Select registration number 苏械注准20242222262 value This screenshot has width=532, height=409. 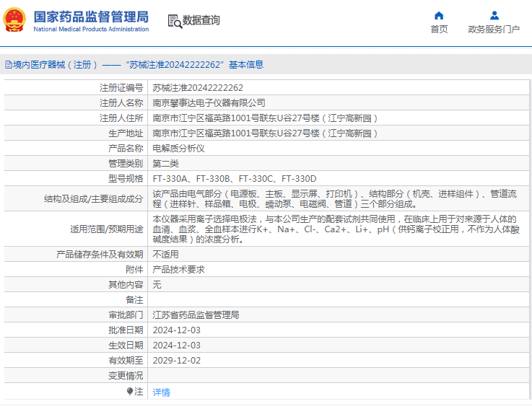pos(198,88)
